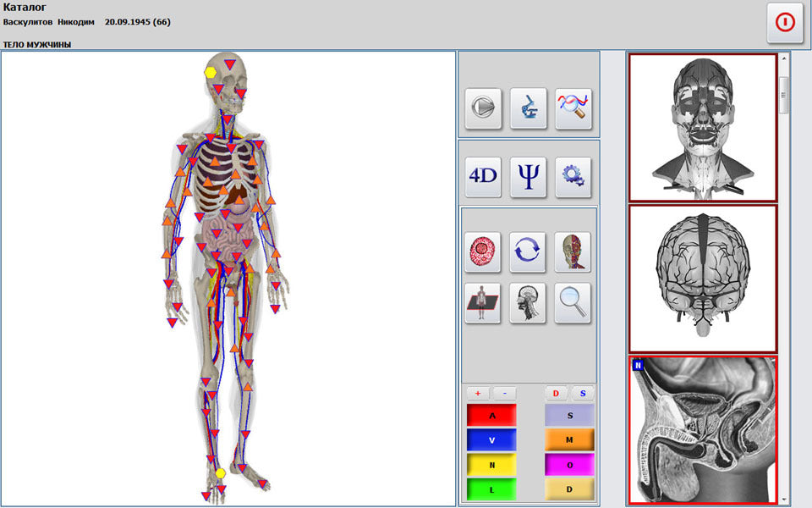Click the rotate model arrows icon
This screenshot has height=508, width=812.
point(528,252)
